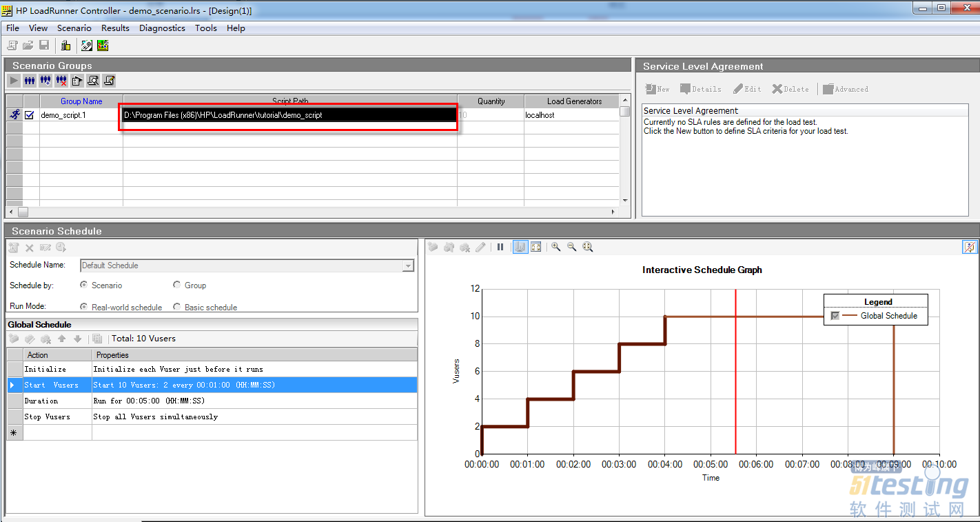Toggle Global Schedule checkbox in Legend

(835, 316)
